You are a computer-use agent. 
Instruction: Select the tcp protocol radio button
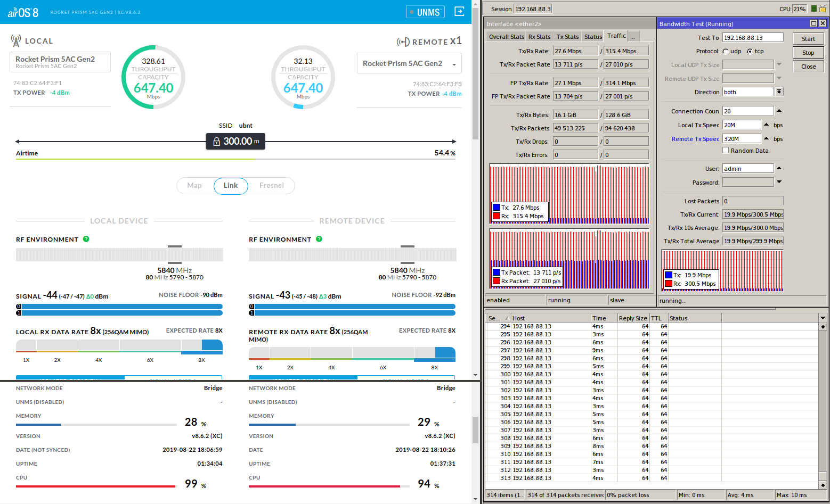coord(750,52)
